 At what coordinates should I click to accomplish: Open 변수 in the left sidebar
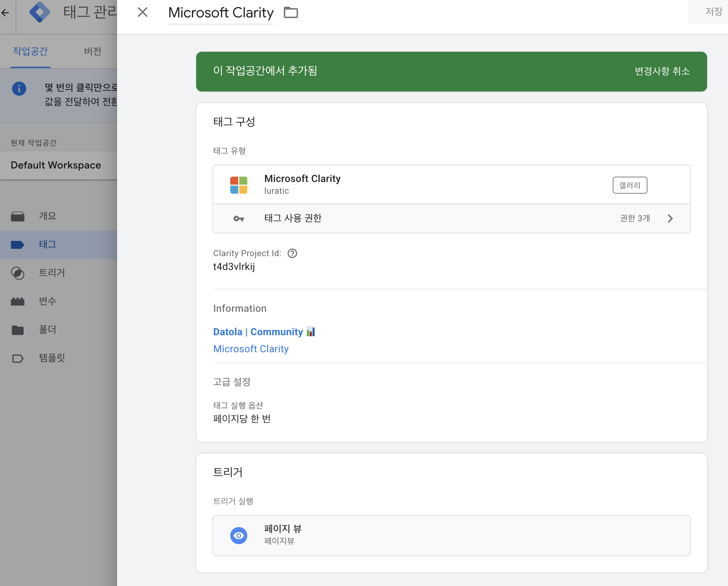(48, 301)
